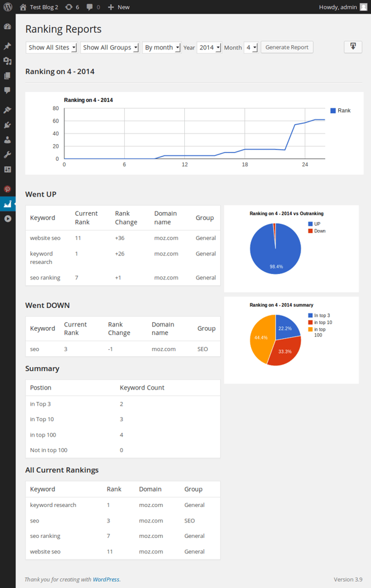Open the Posts pin icon in sidebar
Screen dimensions: 371x588
click(7, 46)
